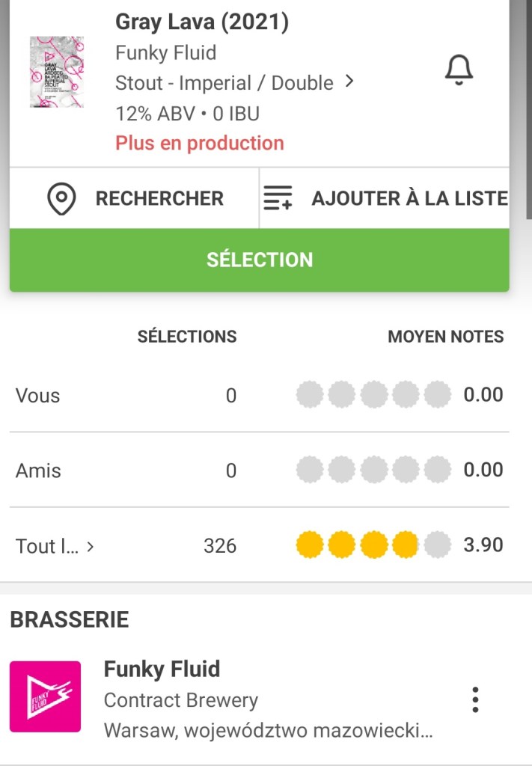
Task: Click the Vous rating circles
Action: pos(373,394)
